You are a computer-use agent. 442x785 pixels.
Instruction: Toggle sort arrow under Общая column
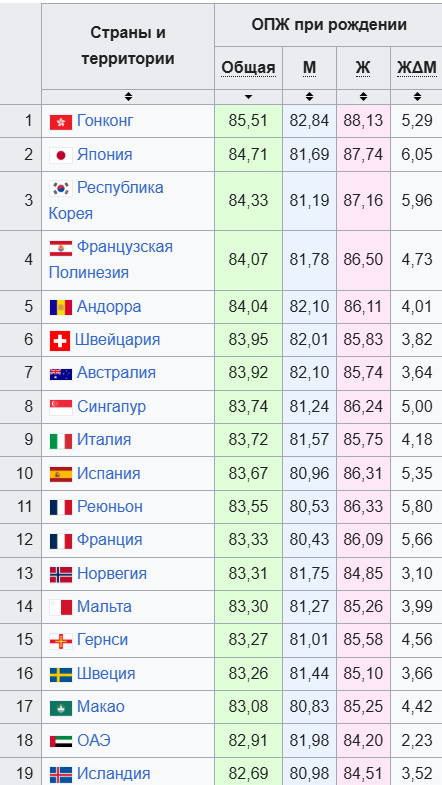coord(248,97)
